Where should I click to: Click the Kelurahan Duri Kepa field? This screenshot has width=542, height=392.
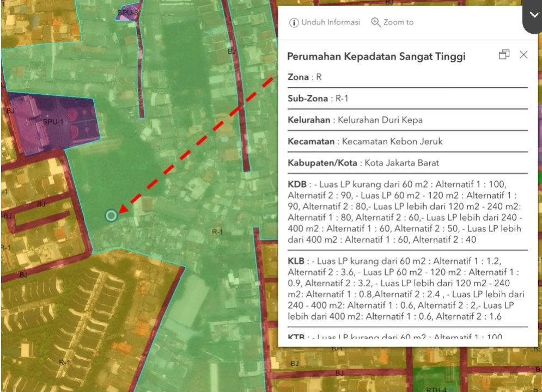click(355, 120)
